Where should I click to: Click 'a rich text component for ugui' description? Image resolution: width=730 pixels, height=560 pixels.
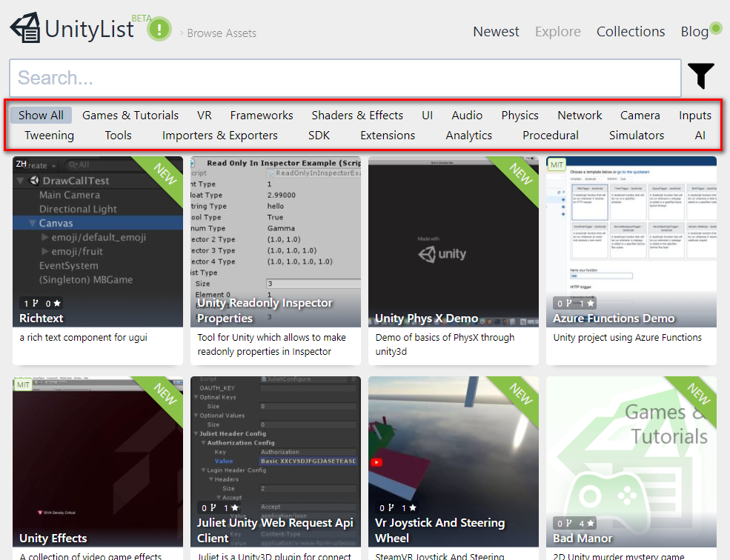tap(83, 338)
